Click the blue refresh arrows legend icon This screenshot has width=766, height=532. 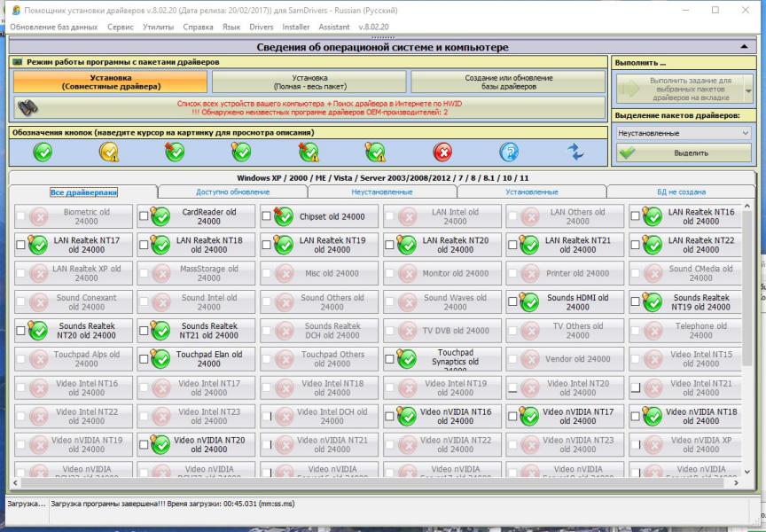tap(576, 152)
